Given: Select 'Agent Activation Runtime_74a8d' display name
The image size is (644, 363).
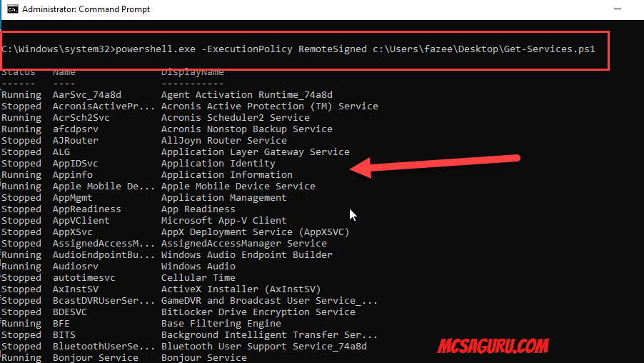Looking at the screenshot, I should 247,95.
